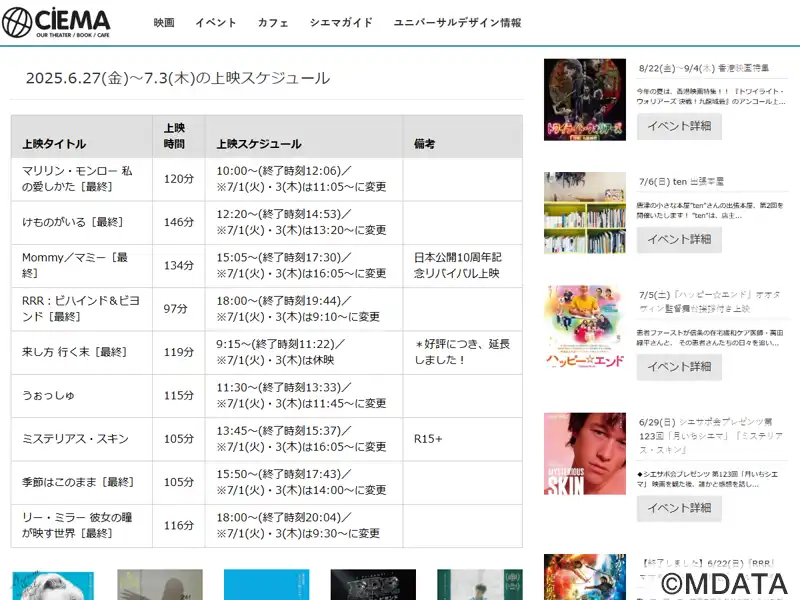Click the 11:30~(終了時刻13:33) schedule cell
This screenshot has height=600, width=800.
pos(304,396)
